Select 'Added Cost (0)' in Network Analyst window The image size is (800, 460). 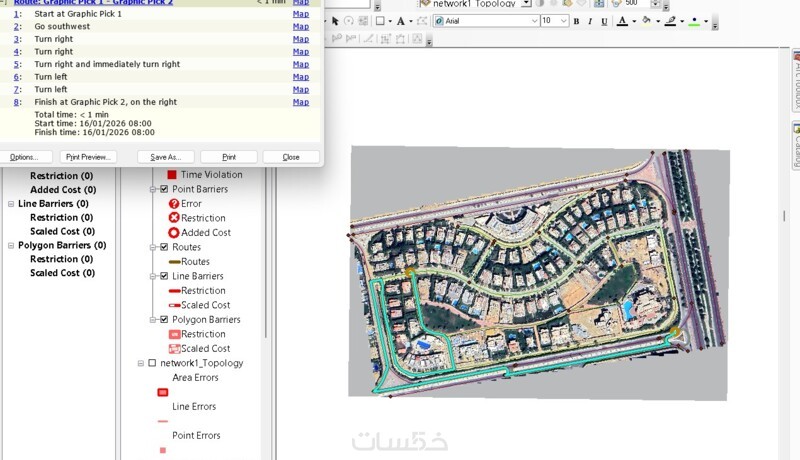[63, 190]
